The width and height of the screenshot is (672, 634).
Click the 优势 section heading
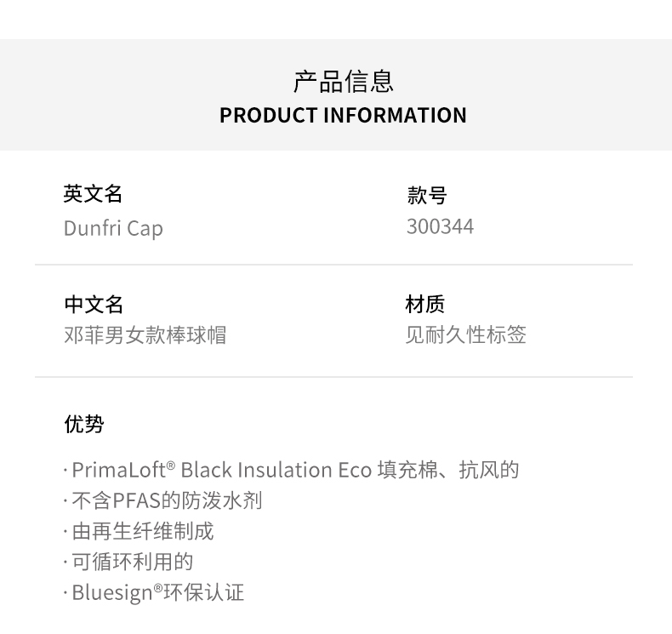[x=84, y=424]
